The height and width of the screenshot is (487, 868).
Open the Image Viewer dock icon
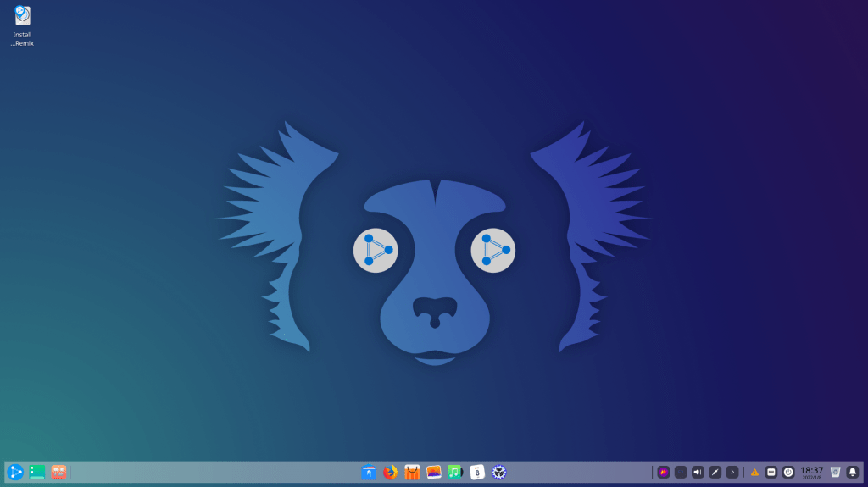[434, 472]
